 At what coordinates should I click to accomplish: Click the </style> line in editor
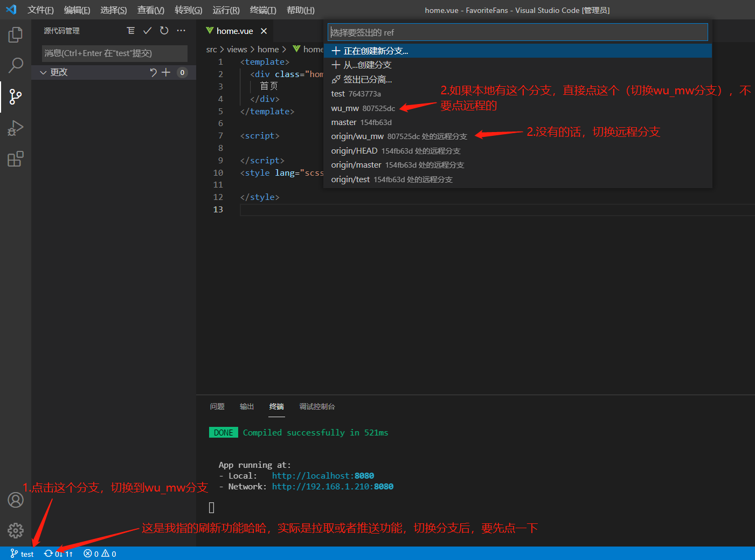(x=260, y=197)
